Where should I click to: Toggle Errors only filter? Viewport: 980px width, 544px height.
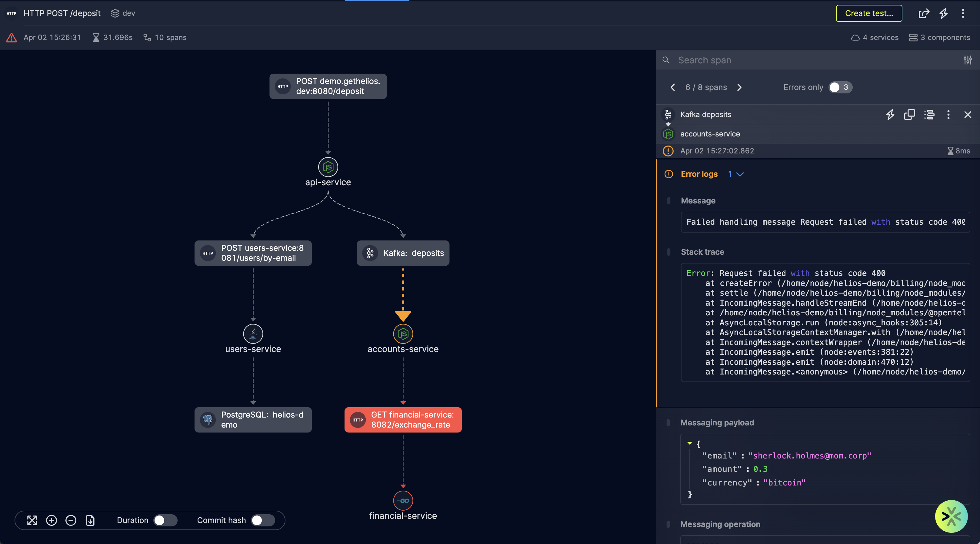point(840,88)
